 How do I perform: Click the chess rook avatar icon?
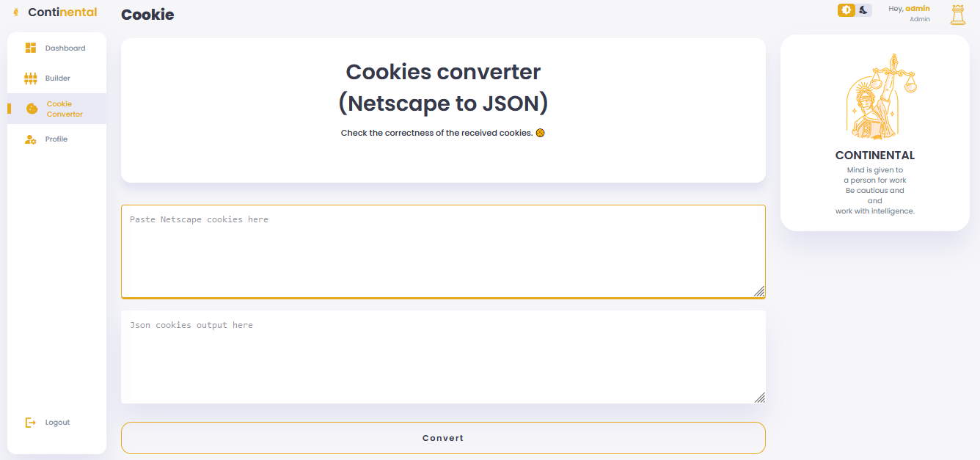coord(958,14)
